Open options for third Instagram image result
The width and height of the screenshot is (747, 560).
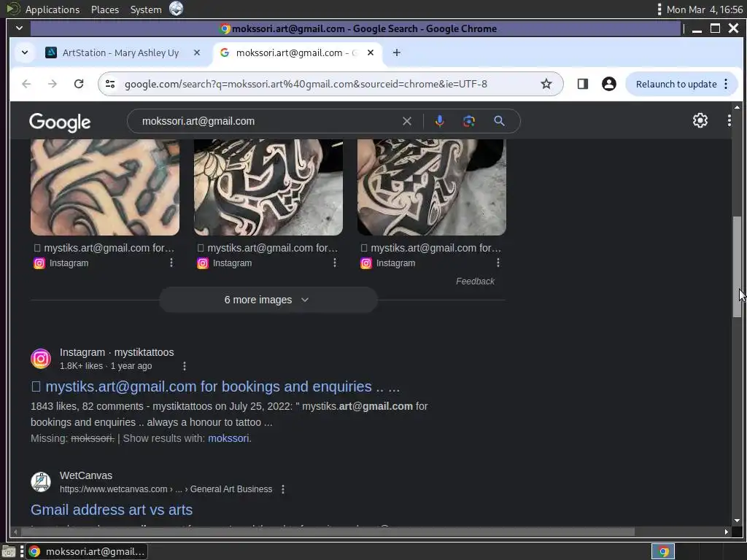point(498,262)
